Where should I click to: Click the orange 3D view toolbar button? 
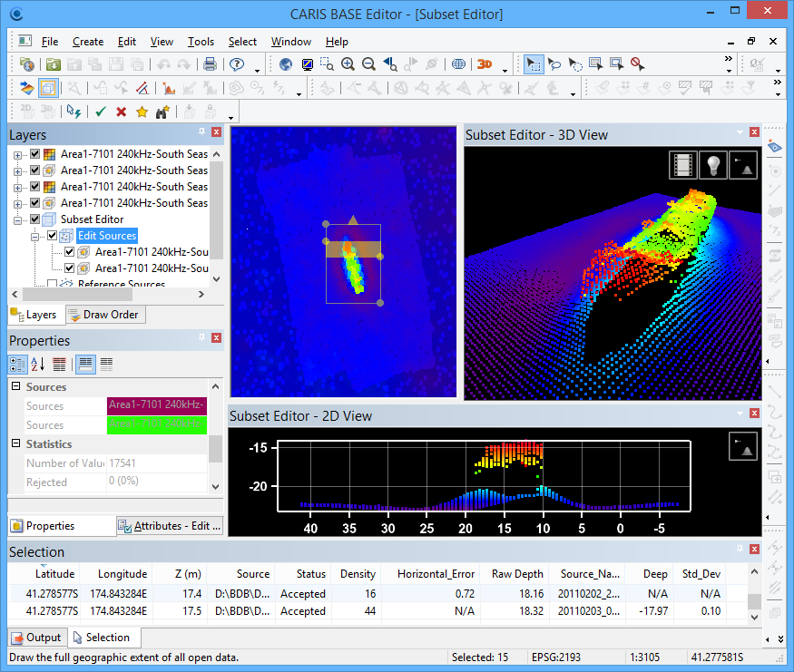pyautogui.click(x=485, y=64)
